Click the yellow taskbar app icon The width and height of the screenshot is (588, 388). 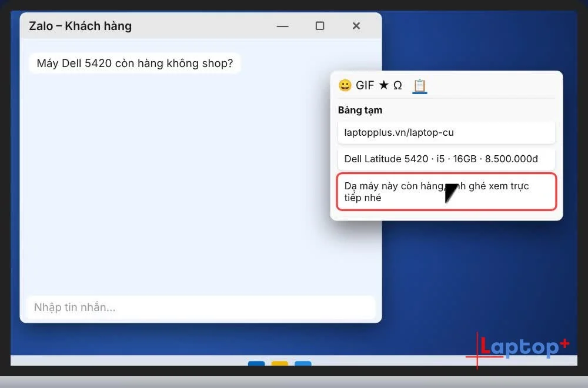click(280, 363)
